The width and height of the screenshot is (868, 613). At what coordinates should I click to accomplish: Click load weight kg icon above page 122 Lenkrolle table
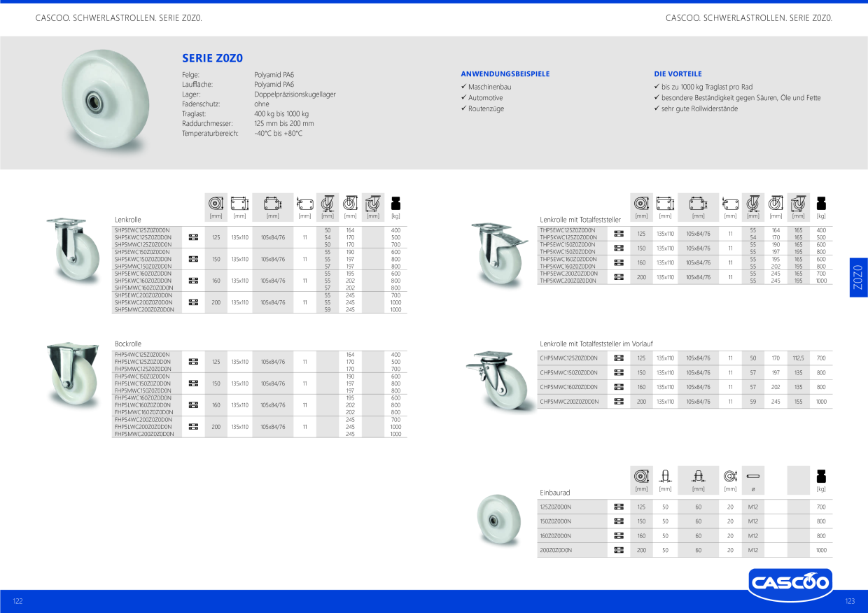395,203
